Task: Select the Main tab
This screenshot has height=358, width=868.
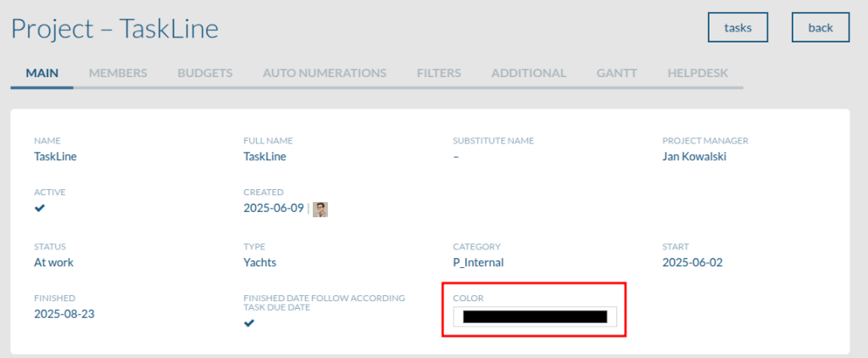Action: [x=42, y=73]
